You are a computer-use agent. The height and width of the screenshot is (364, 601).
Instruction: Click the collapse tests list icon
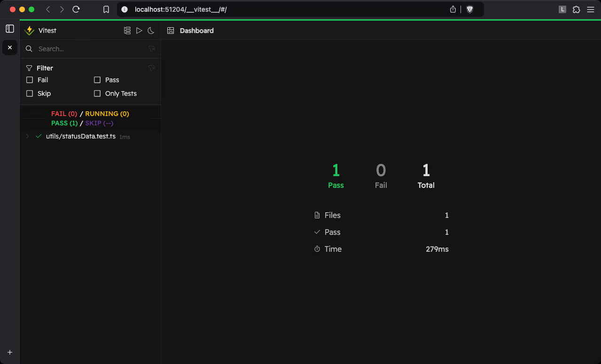click(x=127, y=31)
